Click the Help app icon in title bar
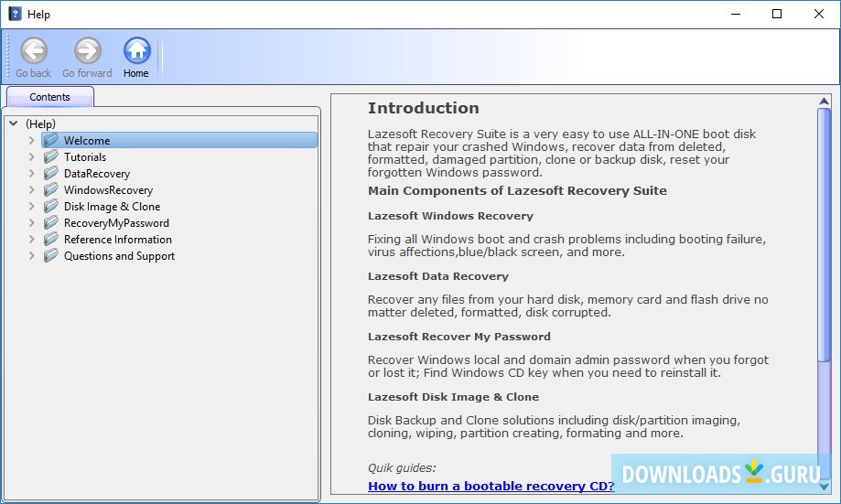This screenshot has width=841, height=504. click(x=15, y=14)
